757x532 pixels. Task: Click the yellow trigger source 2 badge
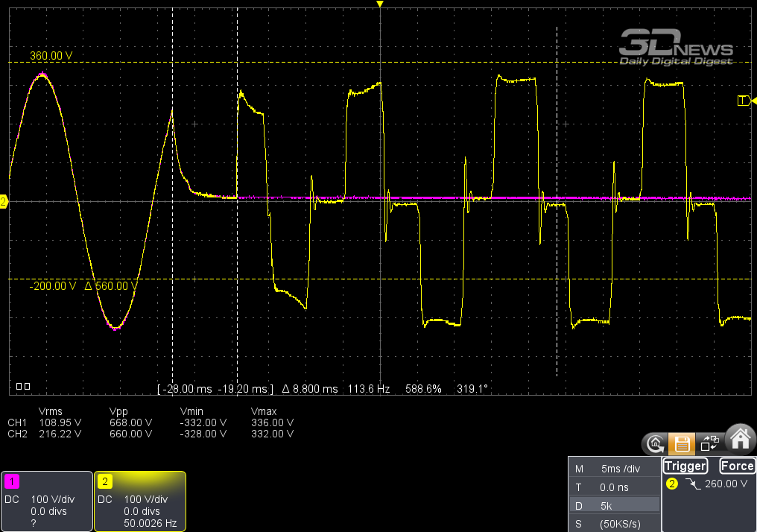tap(672, 484)
